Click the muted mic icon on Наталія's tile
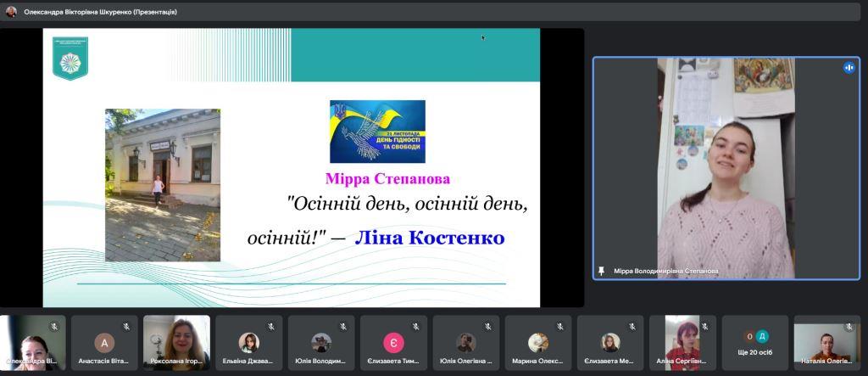Viewport: 868px width, 376px height. (849, 326)
